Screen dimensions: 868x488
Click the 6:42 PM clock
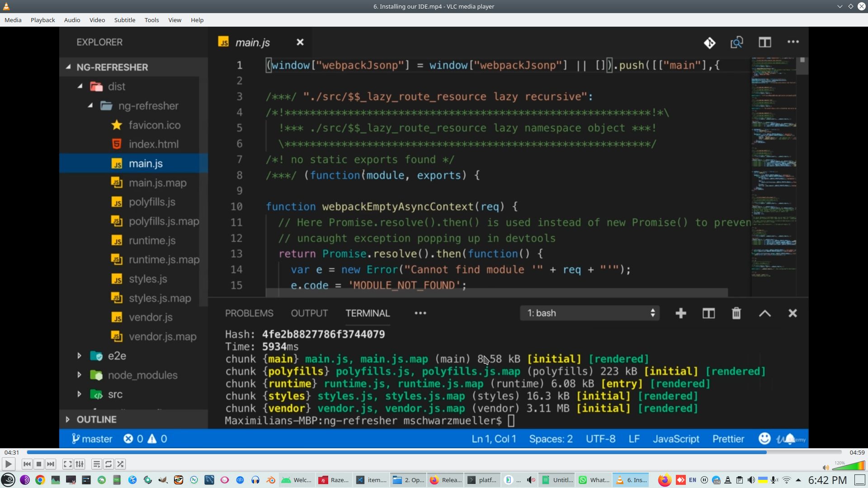coord(827,480)
